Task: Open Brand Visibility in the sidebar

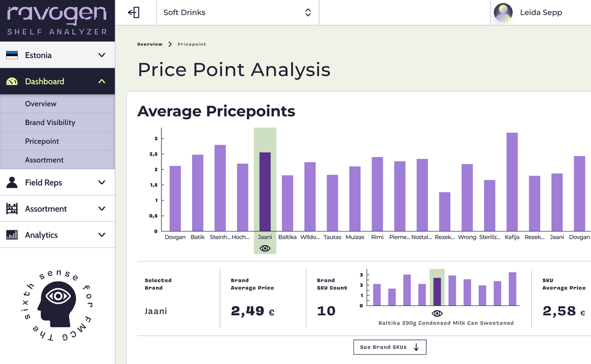Action: coord(50,123)
